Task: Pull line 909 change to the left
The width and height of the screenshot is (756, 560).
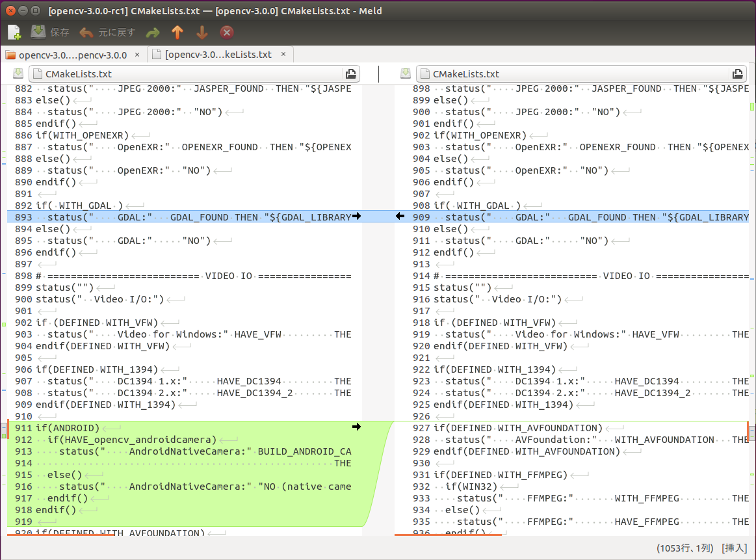Action: (400, 216)
